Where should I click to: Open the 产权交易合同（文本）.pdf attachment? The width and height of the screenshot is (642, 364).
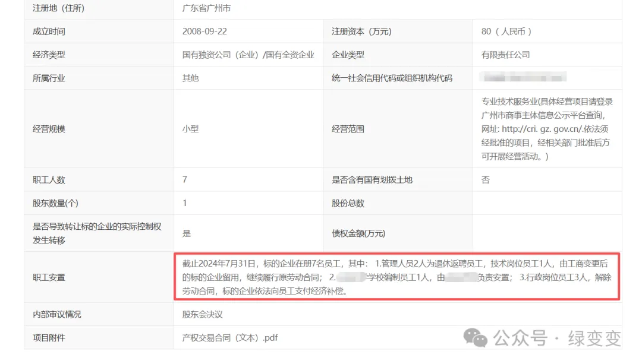tap(229, 338)
